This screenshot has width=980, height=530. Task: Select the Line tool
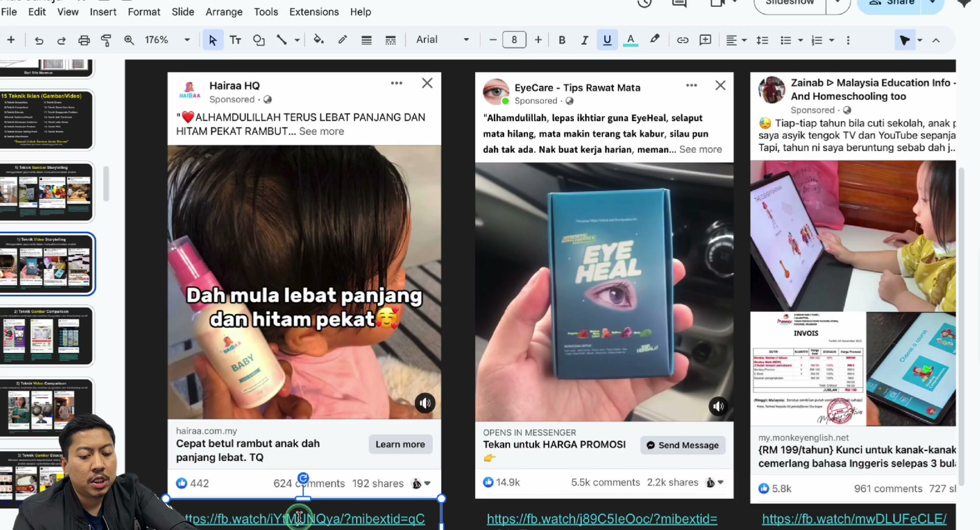[282, 40]
